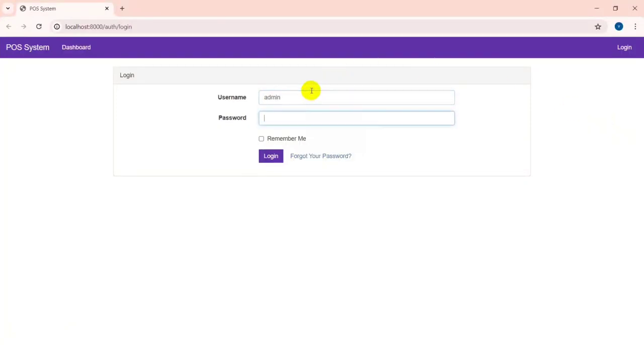Screen dimensions: 644x345
Task: Go back to the previous page
Action: pos(9,27)
